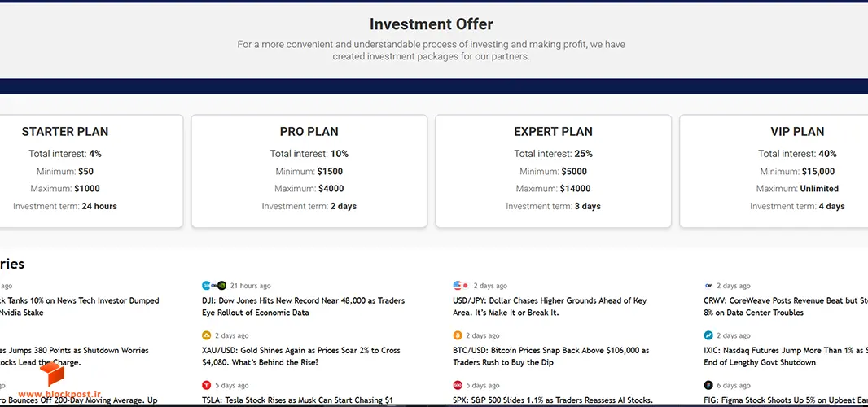Select the VIP PLAN card
Image resolution: width=868 pixels, height=407 pixels.
coord(774,171)
